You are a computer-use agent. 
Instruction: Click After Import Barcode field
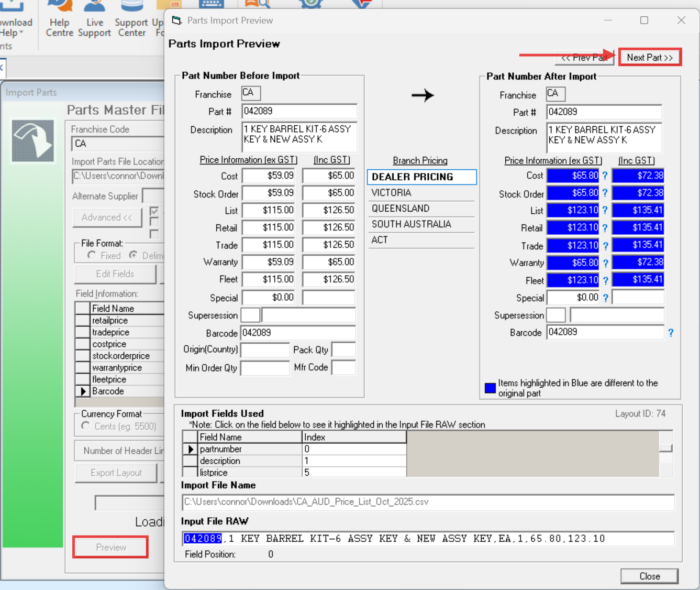pos(605,332)
